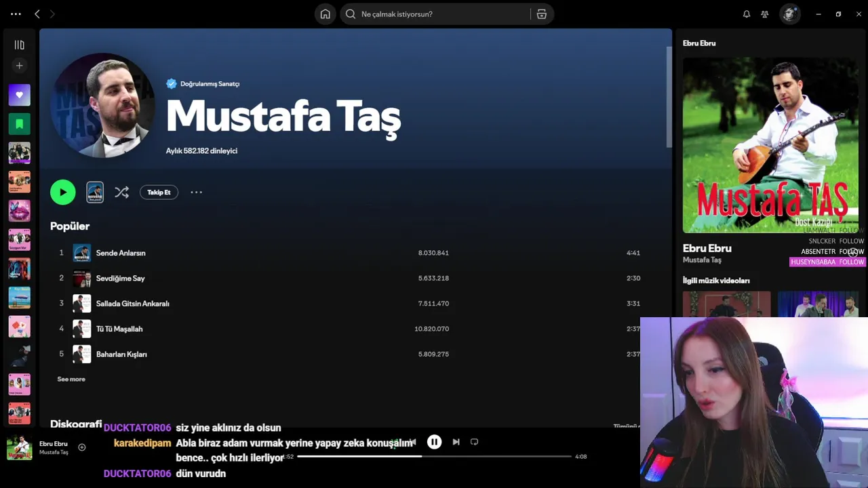Screen dimensions: 868x488
Task: Click the blue verified artist badge
Action: [x=172, y=83]
